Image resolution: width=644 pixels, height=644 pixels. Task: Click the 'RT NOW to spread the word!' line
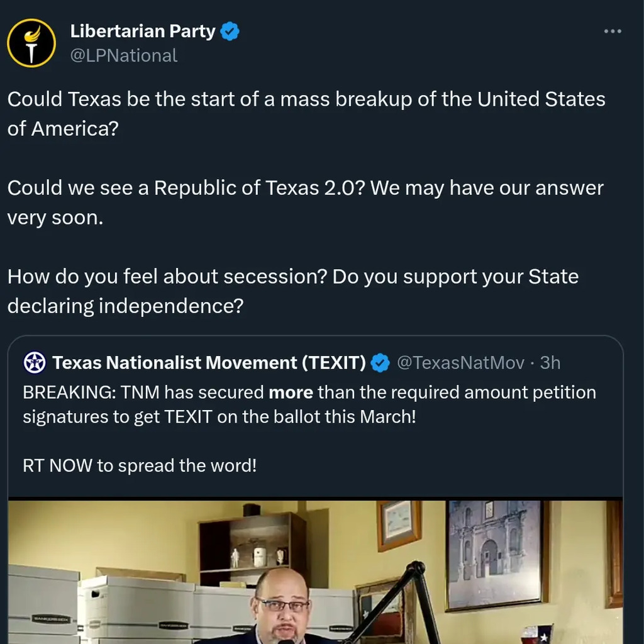point(140,466)
